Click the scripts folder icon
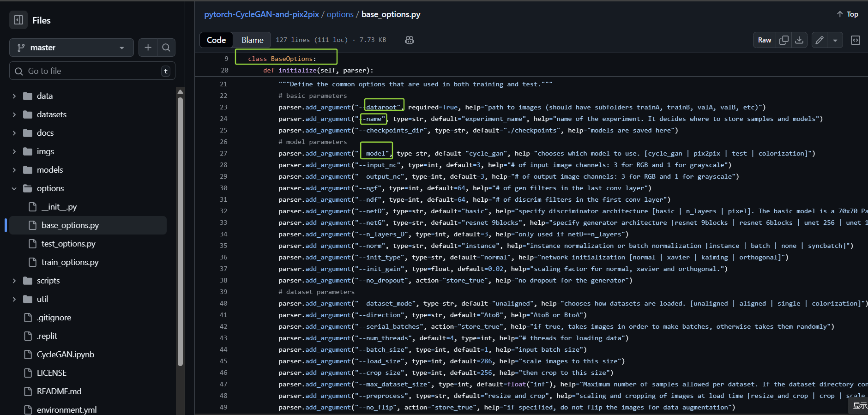Viewport: 868px width, 415px height. click(x=28, y=281)
